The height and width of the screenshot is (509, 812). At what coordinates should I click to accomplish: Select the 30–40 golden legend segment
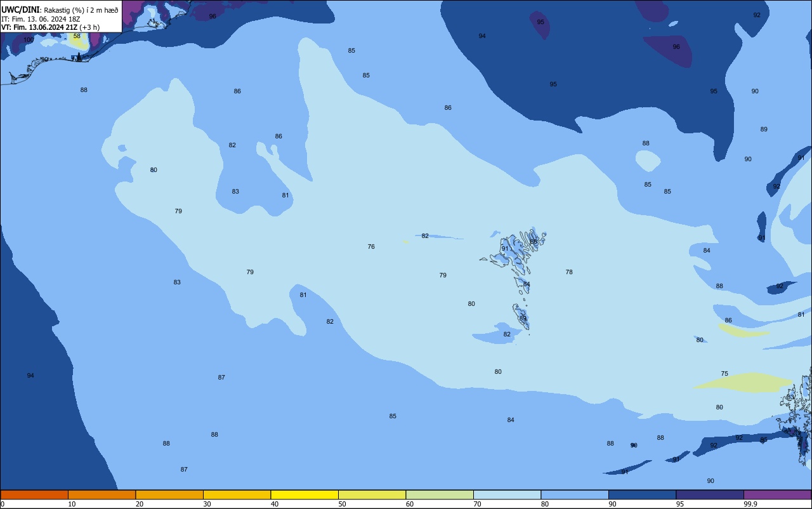[x=237, y=494]
